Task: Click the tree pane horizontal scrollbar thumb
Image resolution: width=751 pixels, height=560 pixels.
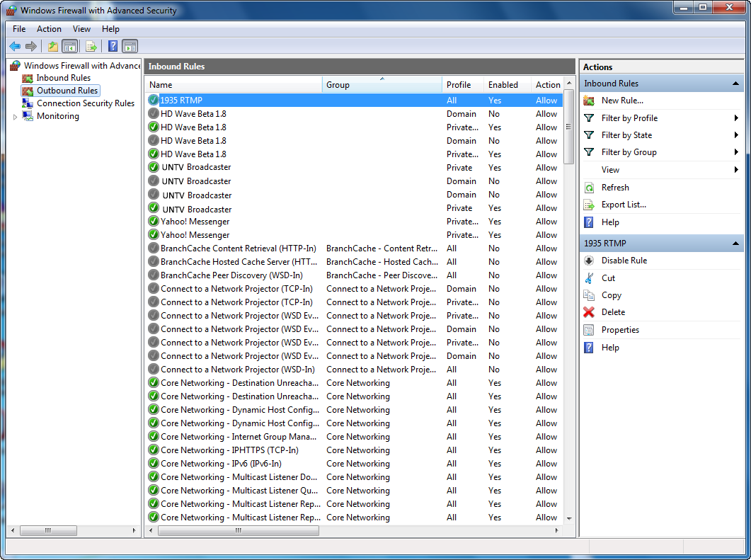Action: coord(48,530)
